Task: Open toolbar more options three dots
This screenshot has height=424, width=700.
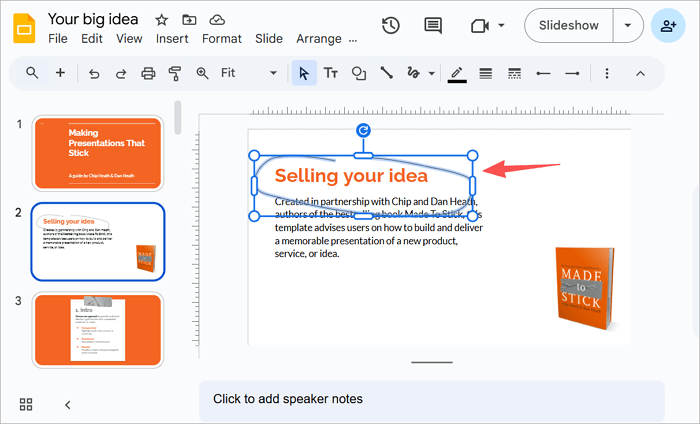Action: coord(606,73)
